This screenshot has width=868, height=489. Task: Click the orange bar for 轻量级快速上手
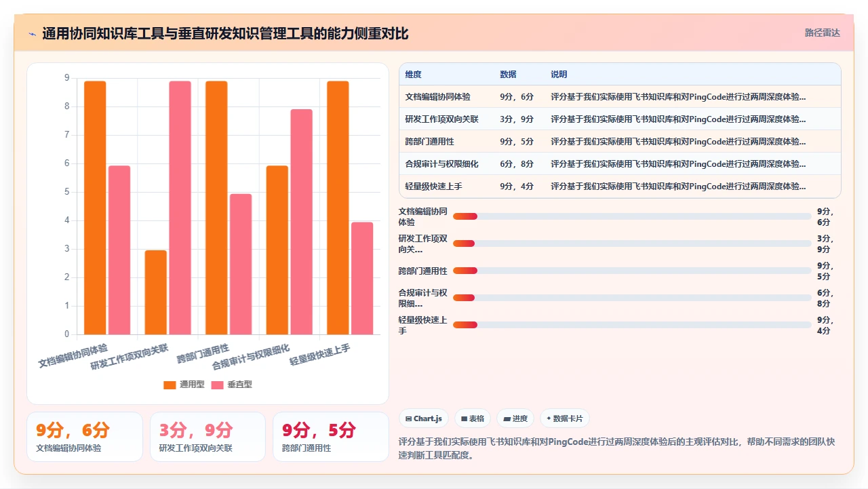338,208
